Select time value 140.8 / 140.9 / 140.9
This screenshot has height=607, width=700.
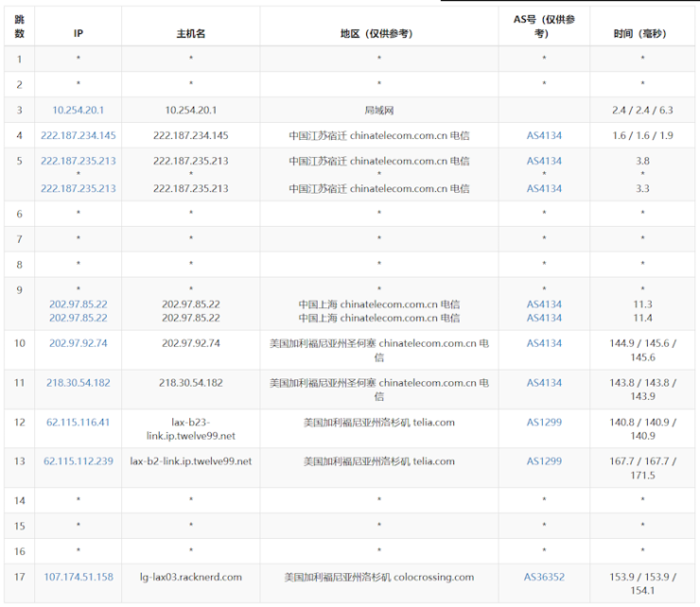(642, 429)
